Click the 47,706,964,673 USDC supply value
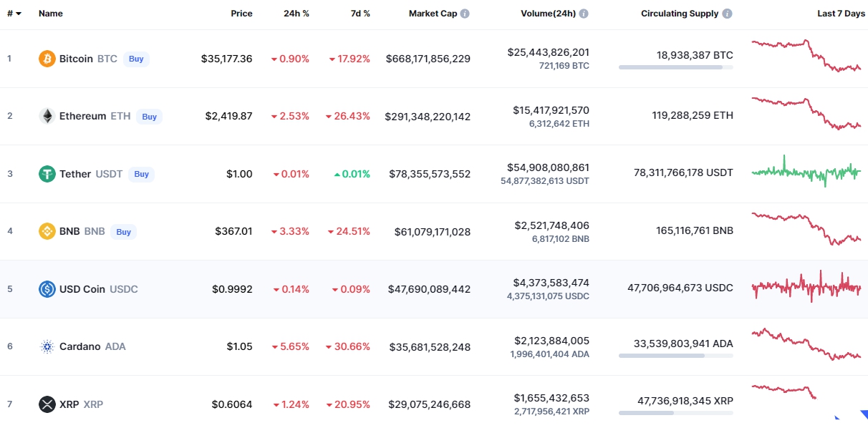868x428 pixels. (x=680, y=288)
